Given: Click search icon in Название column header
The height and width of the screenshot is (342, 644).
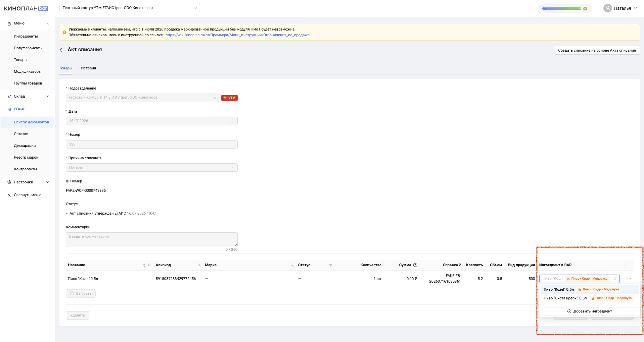Looking at the screenshot, I should click(150, 265).
